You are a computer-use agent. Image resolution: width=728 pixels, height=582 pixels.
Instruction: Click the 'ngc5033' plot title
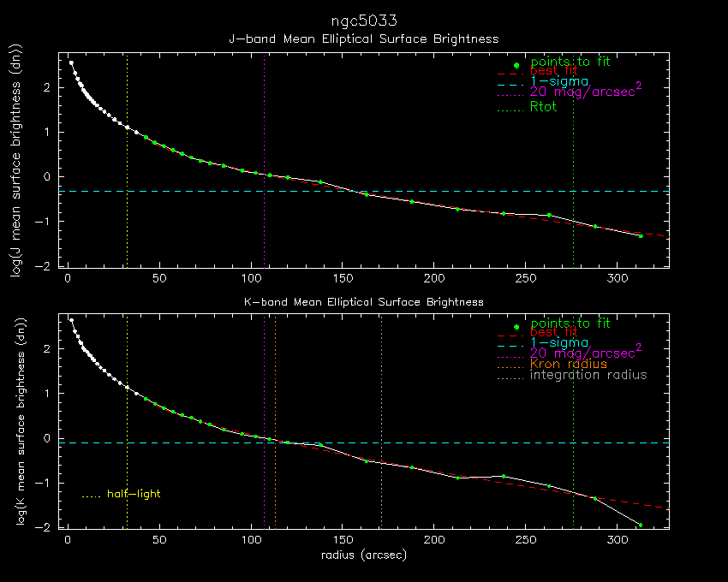(x=364, y=20)
